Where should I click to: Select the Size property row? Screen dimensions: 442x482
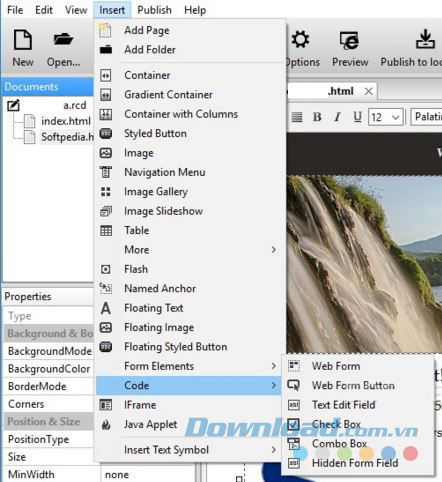tap(49, 457)
